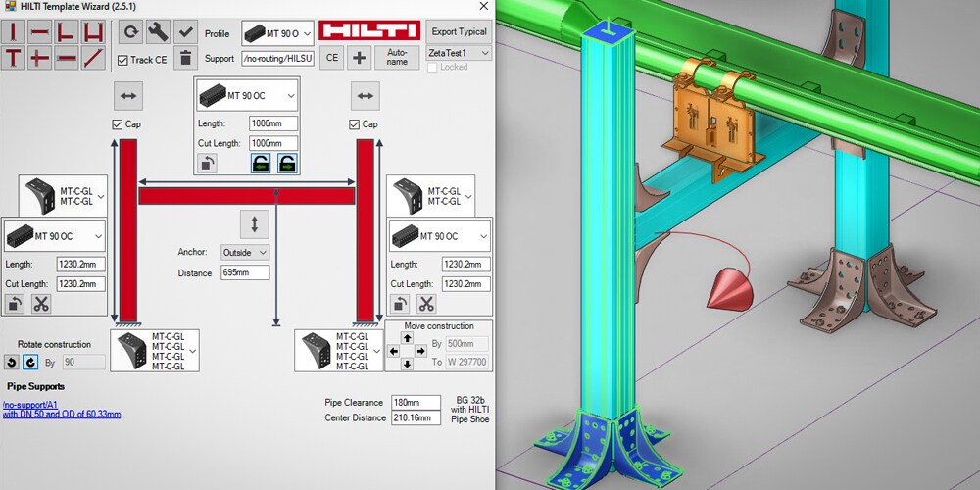Move construction up arrow
980x490 pixels.
pos(407,338)
